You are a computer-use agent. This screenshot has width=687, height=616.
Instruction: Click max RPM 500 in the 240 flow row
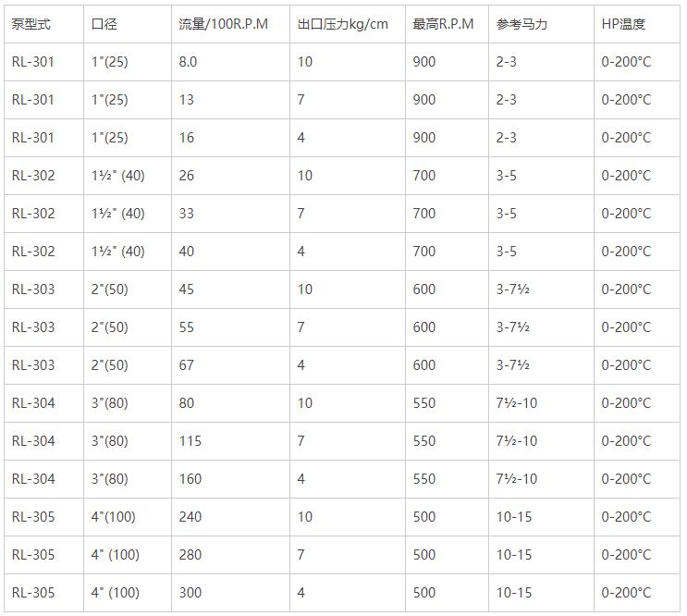point(424,517)
